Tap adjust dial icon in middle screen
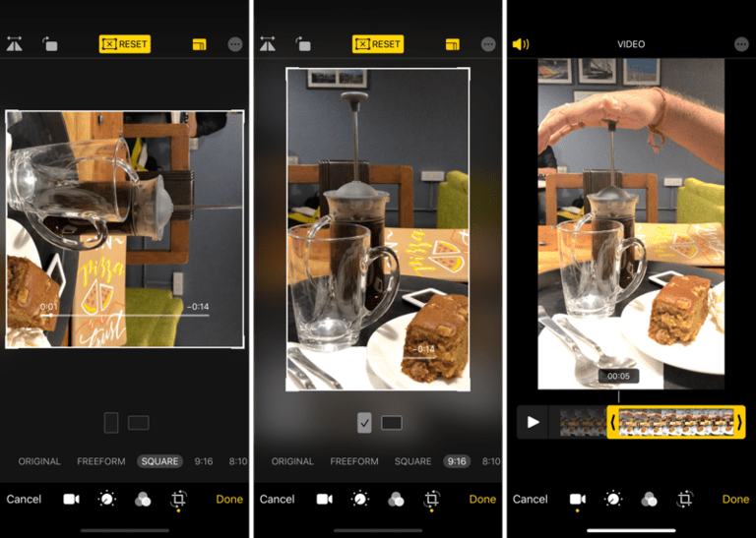The width and height of the screenshot is (756, 538). point(360,499)
